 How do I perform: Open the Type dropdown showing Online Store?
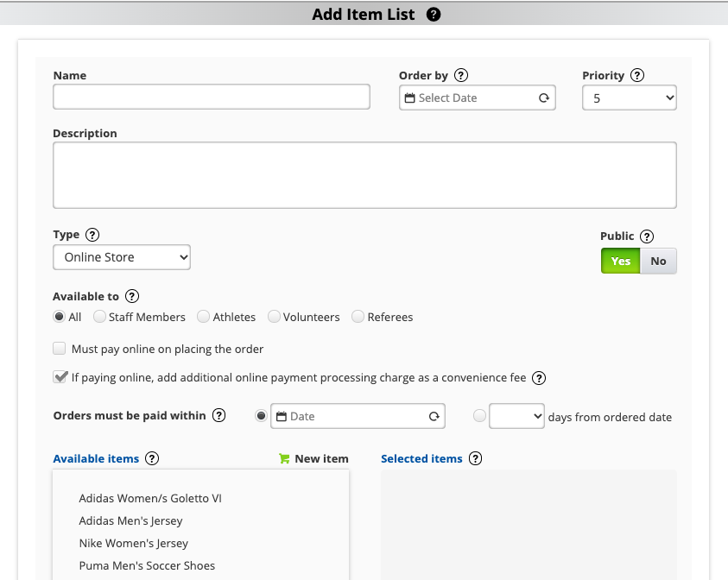[x=121, y=256]
